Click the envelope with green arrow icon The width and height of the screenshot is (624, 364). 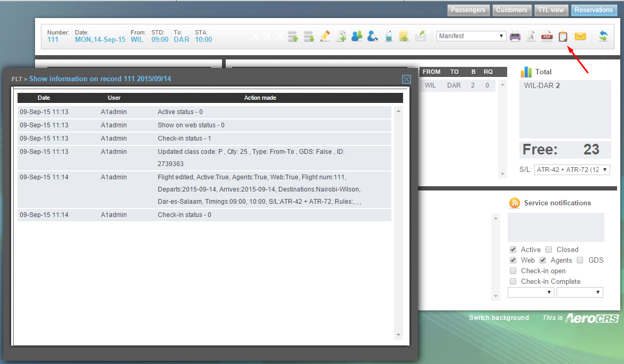click(x=421, y=36)
